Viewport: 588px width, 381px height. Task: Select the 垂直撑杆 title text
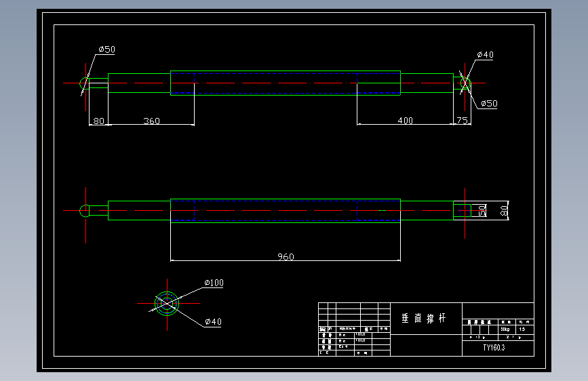tap(424, 319)
